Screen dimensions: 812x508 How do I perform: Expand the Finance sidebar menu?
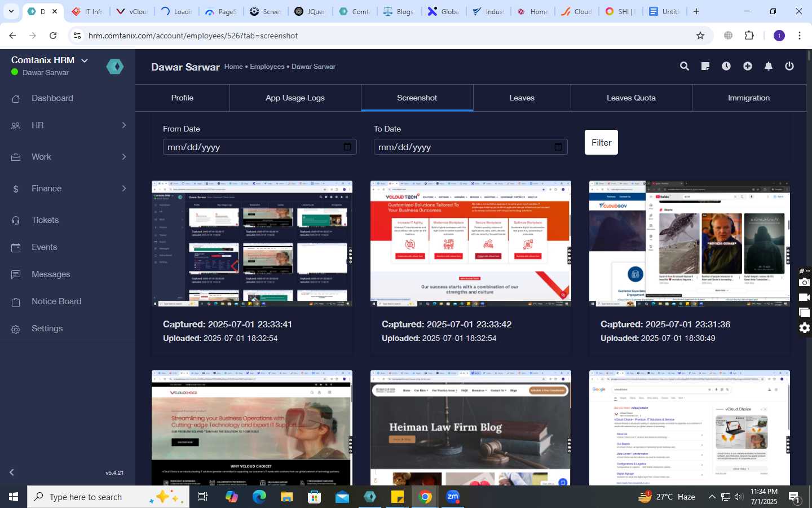click(x=68, y=189)
